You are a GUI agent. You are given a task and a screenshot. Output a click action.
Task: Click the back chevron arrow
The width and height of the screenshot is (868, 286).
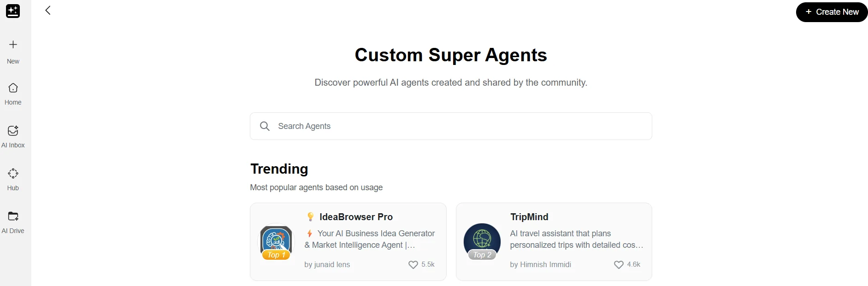pos(47,10)
